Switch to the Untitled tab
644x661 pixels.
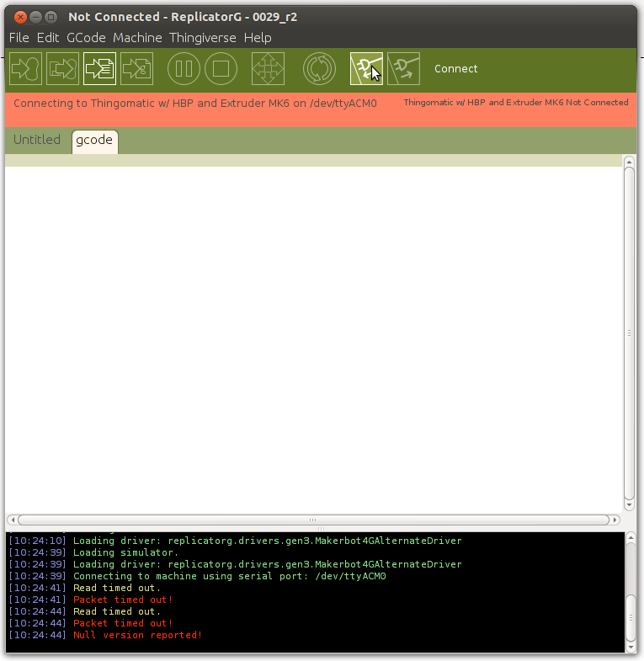coord(37,140)
